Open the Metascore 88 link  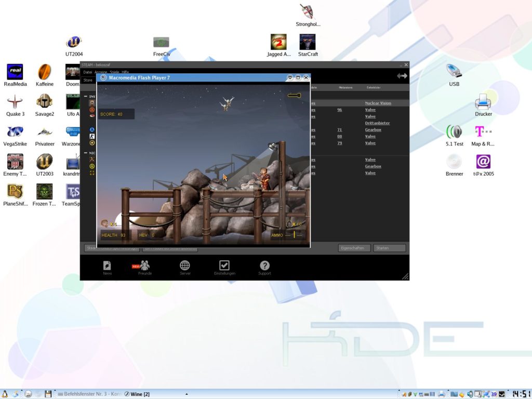coord(340,137)
